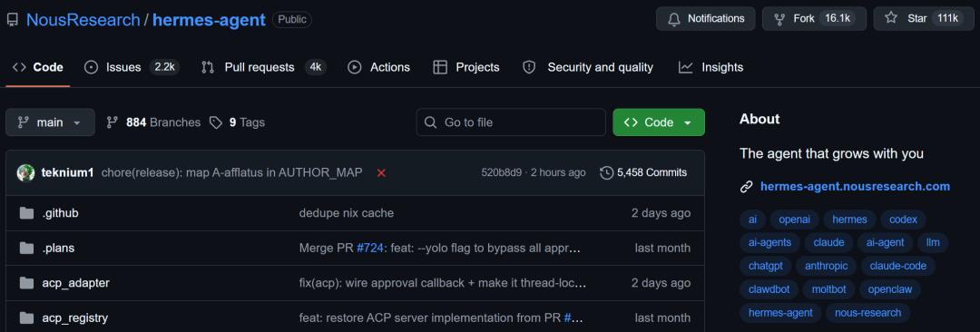The image size is (980, 332).
Task: Open the Insights tab
Action: [x=711, y=67]
